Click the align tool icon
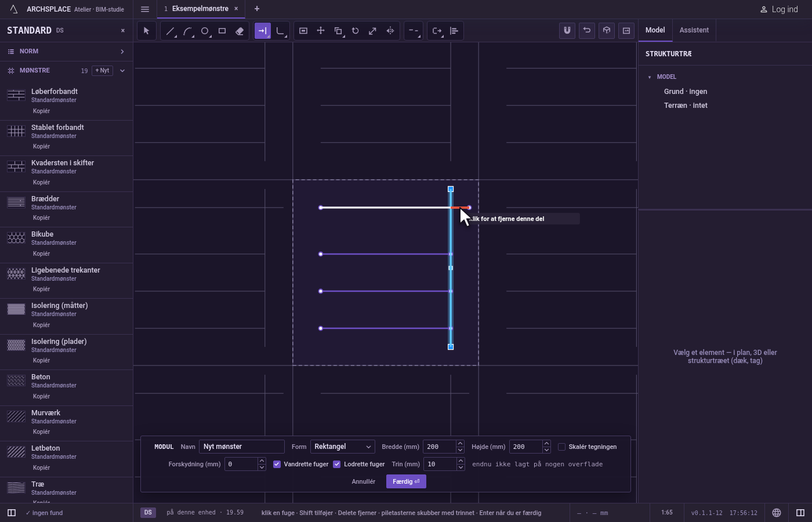The height and width of the screenshot is (522, 812). click(x=454, y=31)
